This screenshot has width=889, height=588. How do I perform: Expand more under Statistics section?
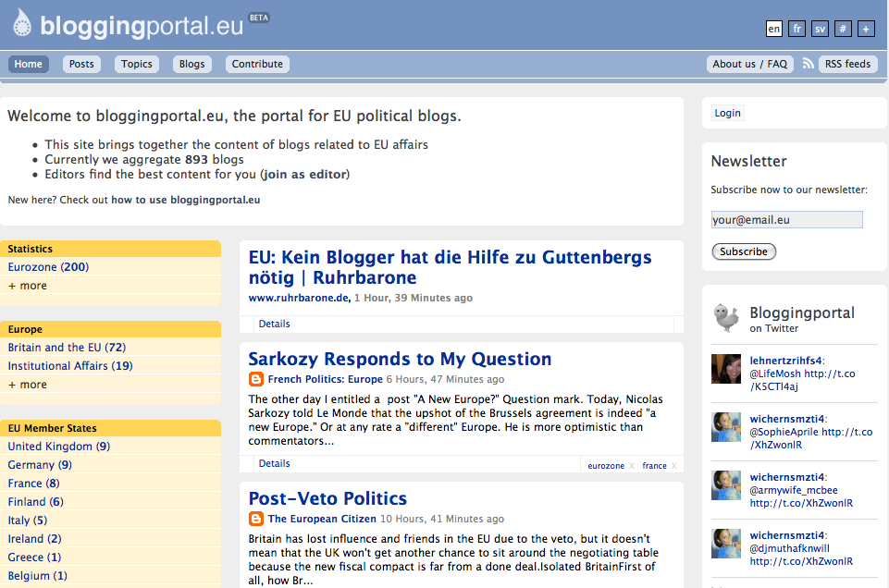pos(28,286)
